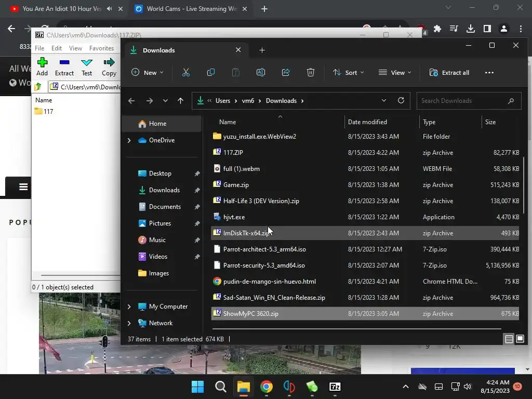This screenshot has height=399, width=532.
Task: Open recent locations dropdown arrow
Action: (165, 101)
